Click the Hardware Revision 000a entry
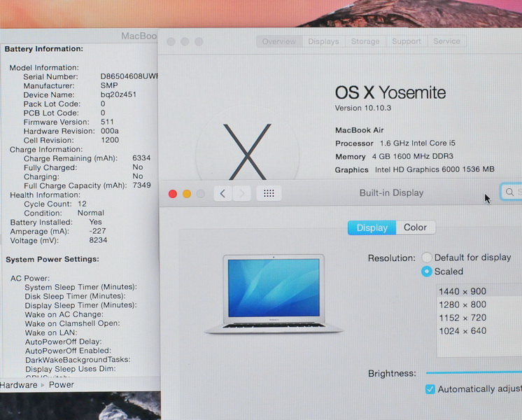 coord(71,131)
